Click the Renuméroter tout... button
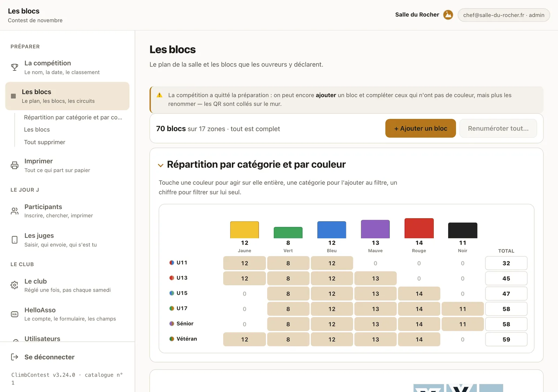 (498, 128)
